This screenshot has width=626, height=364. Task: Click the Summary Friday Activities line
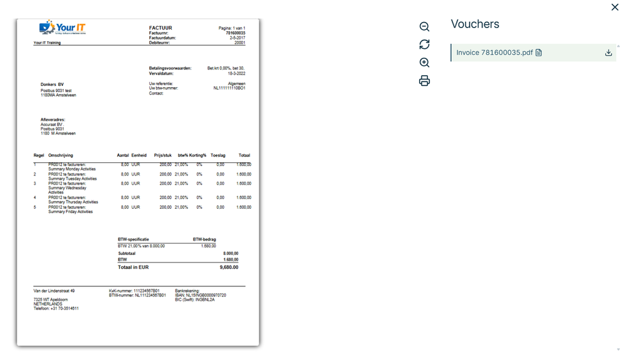click(70, 212)
